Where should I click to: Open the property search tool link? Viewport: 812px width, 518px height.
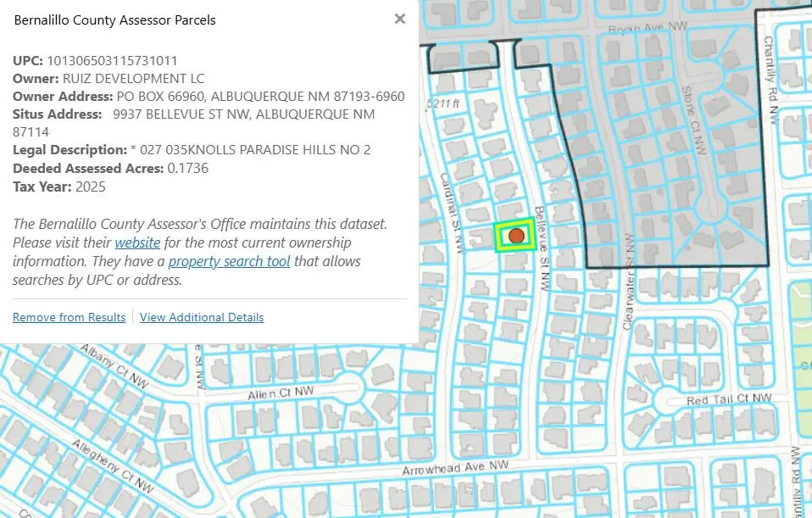pos(229,261)
